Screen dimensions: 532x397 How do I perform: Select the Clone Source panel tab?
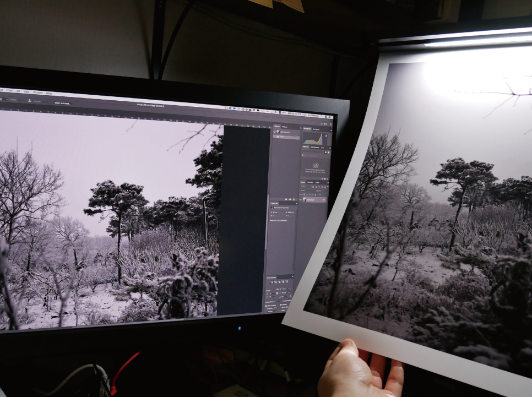pyautogui.click(x=271, y=278)
